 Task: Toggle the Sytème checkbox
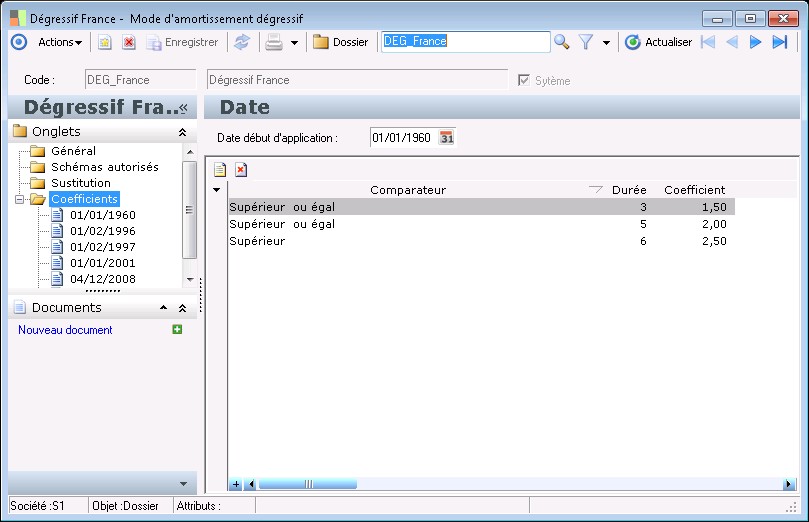pyautogui.click(x=523, y=80)
